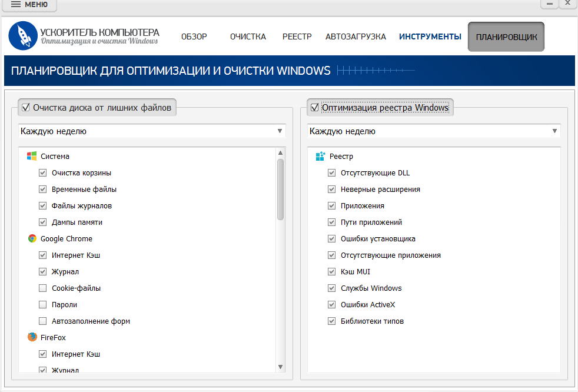Select the Реестр group label
The width and height of the screenshot is (578, 392).
pos(341,156)
